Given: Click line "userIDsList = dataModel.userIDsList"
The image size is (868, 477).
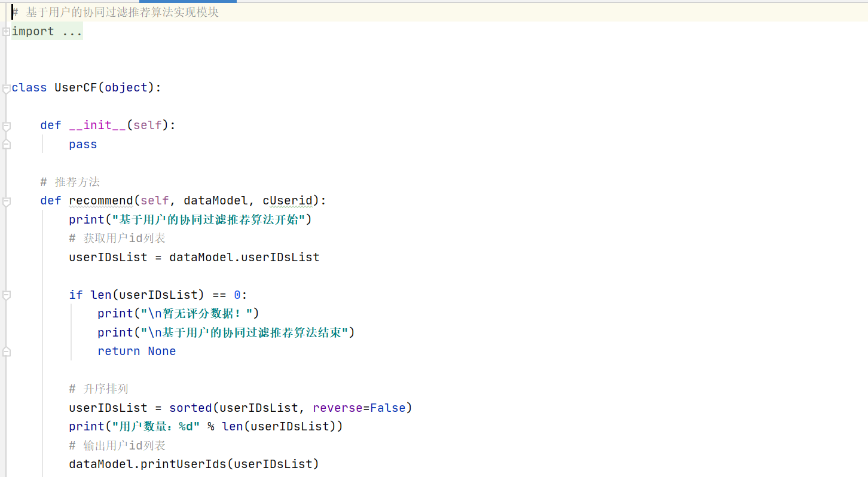Looking at the screenshot, I should coord(194,257).
